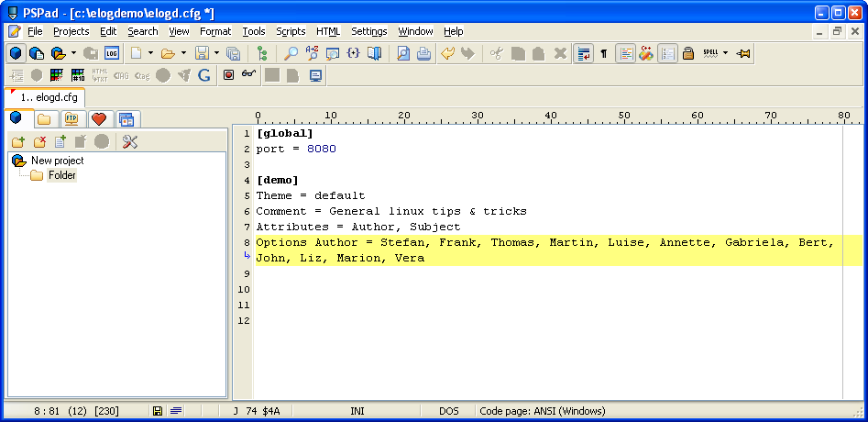
Task: Click the glasses icon in second toolbar
Action: [x=249, y=73]
